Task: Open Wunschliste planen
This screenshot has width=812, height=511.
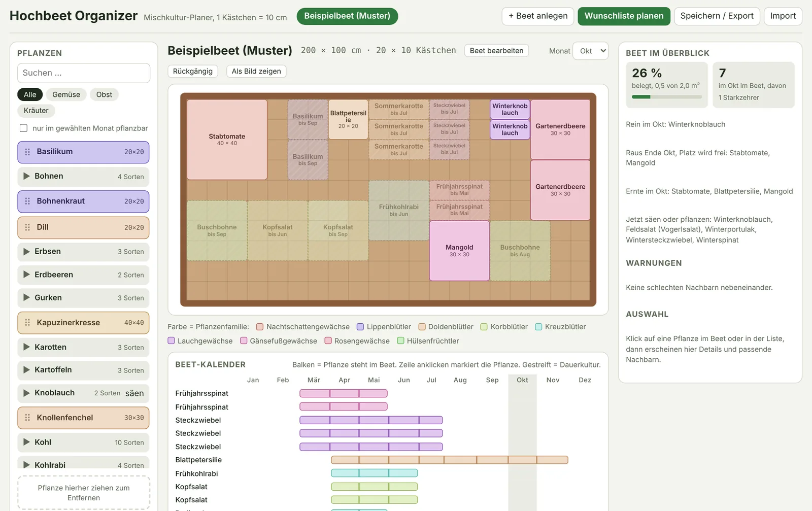Action: (x=624, y=16)
